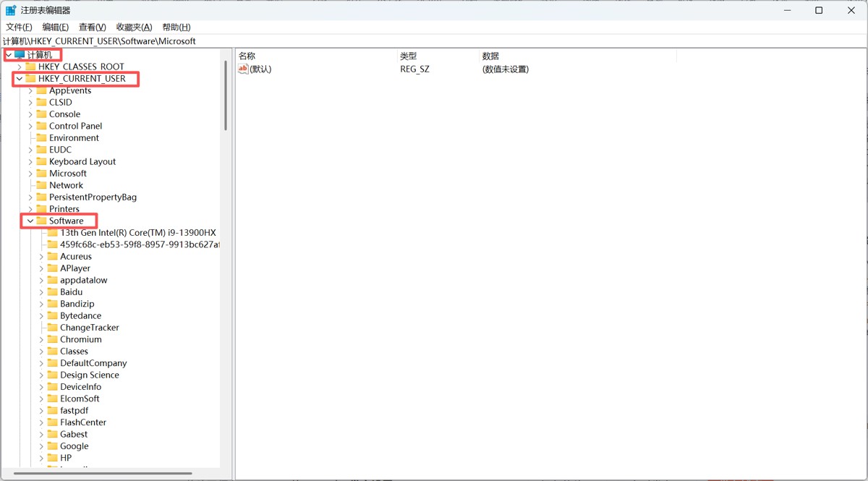868x481 pixels.
Task: Select the appdatalow key
Action: [84, 280]
